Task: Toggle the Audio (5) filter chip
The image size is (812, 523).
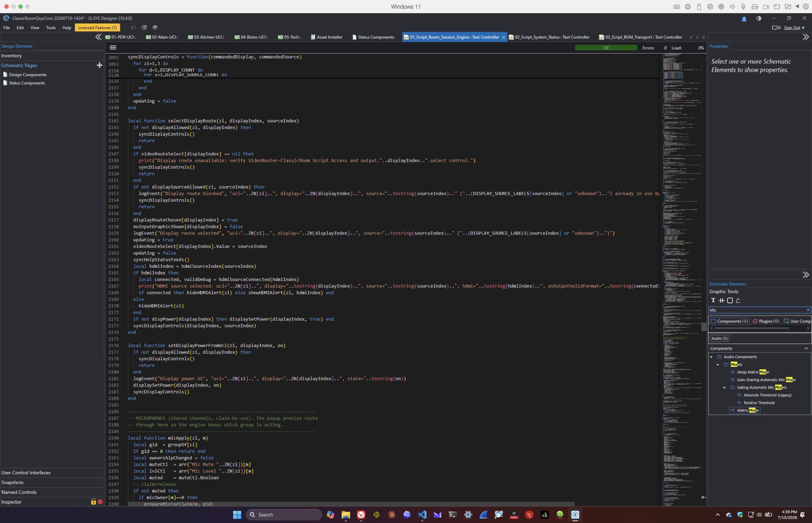Action: [x=719, y=338]
